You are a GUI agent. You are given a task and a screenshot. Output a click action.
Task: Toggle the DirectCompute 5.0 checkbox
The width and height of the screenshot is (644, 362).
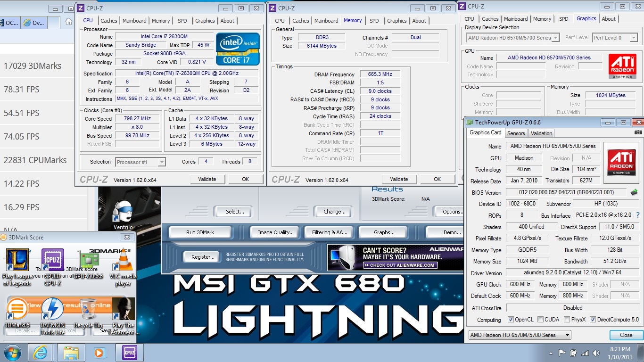pos(593,320)
